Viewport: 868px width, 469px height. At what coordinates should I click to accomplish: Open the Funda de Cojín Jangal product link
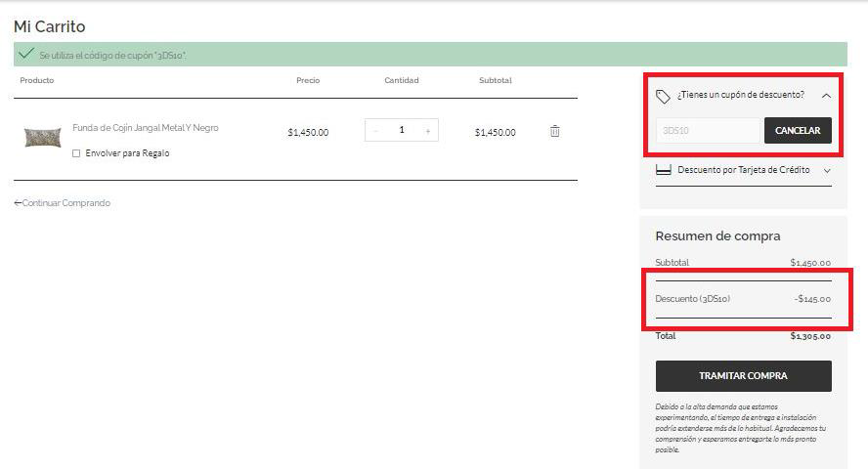click(146, 128)
